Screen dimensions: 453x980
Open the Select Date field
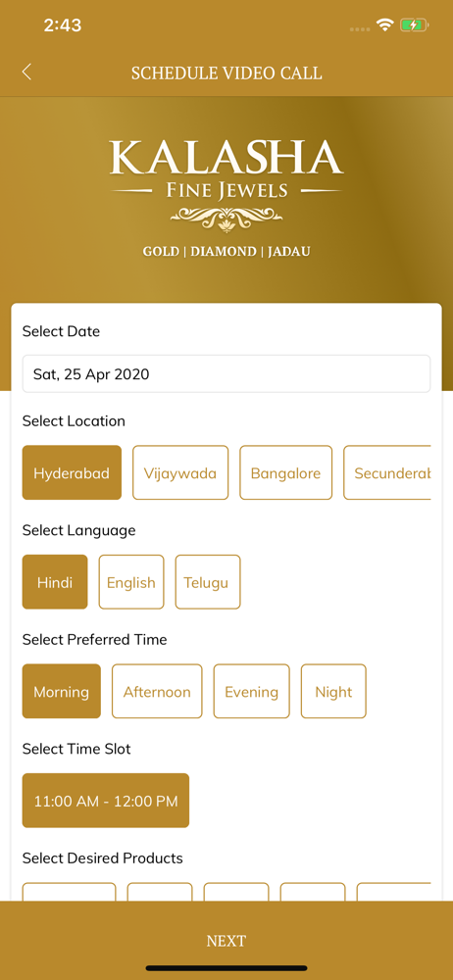click(226, 373)
